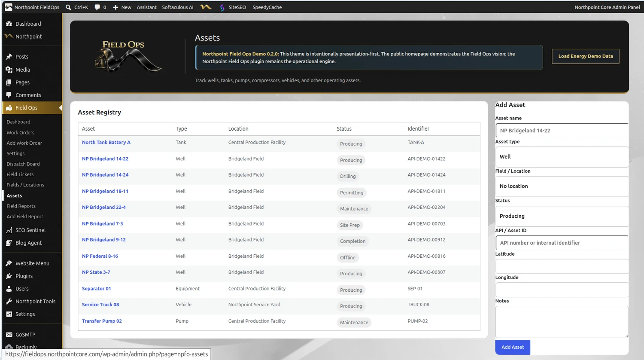Open the comments bubble icon in admin bar
Screen dimensions: 644x360
97,7
